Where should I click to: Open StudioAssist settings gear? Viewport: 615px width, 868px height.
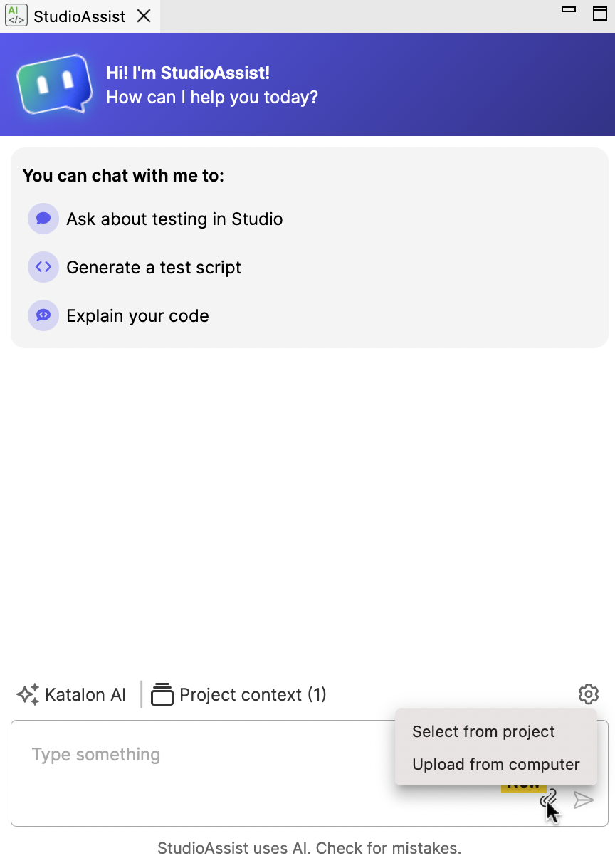tap(588, 694)
